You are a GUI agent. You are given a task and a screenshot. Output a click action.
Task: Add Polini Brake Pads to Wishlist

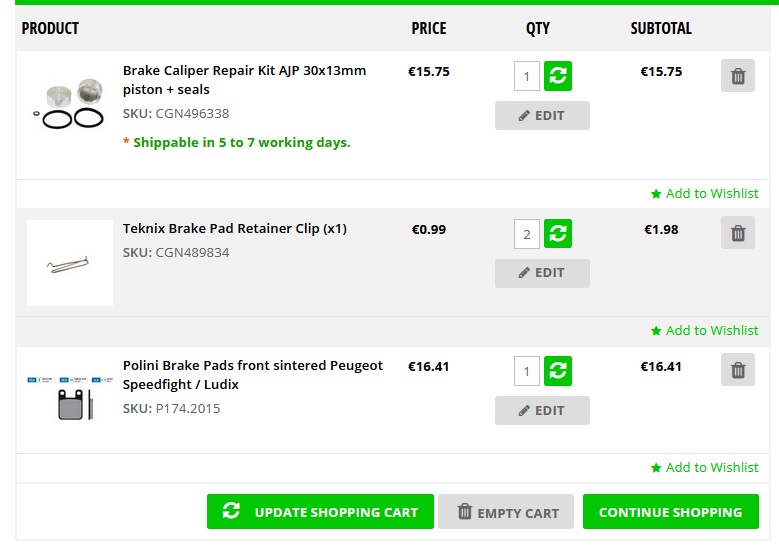pos(704,468)
